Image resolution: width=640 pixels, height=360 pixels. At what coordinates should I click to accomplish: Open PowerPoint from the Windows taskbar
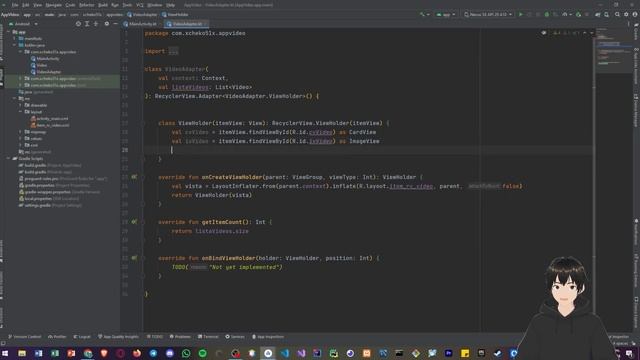coord(71,353)
